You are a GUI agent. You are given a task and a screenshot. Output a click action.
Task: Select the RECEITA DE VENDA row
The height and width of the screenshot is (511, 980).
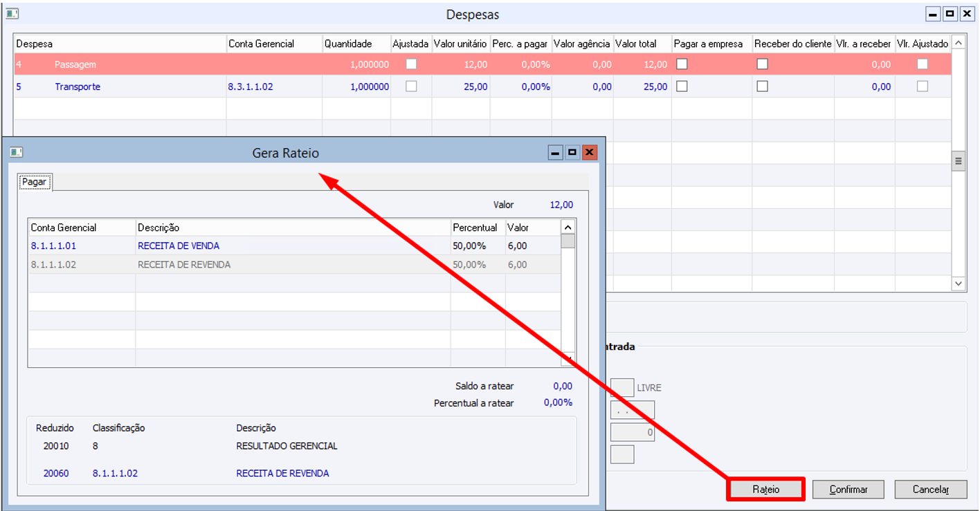point(294,245)
